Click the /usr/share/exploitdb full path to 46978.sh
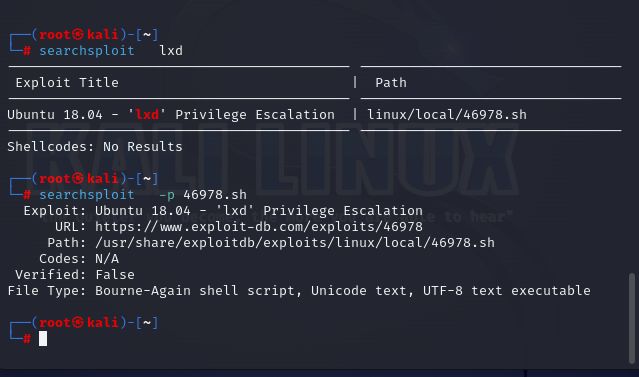This screenshot has height=377, width=639. click(295, 243)
